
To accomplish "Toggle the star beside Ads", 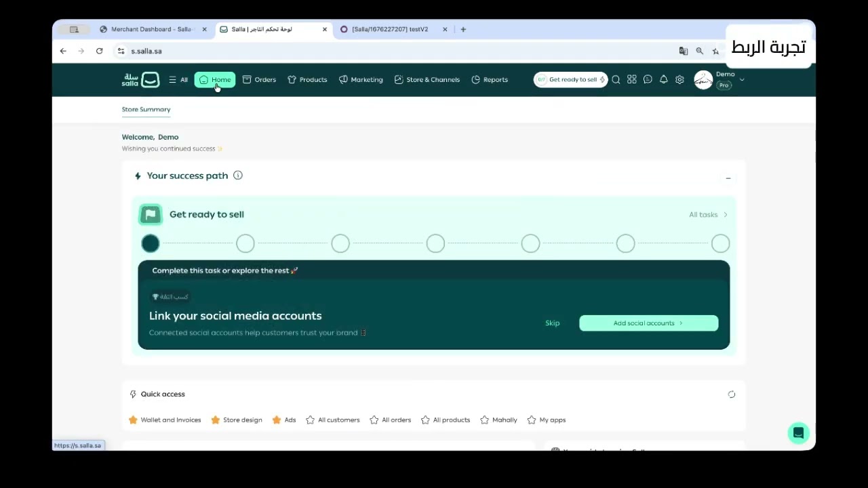I will [x=277, y=420].
